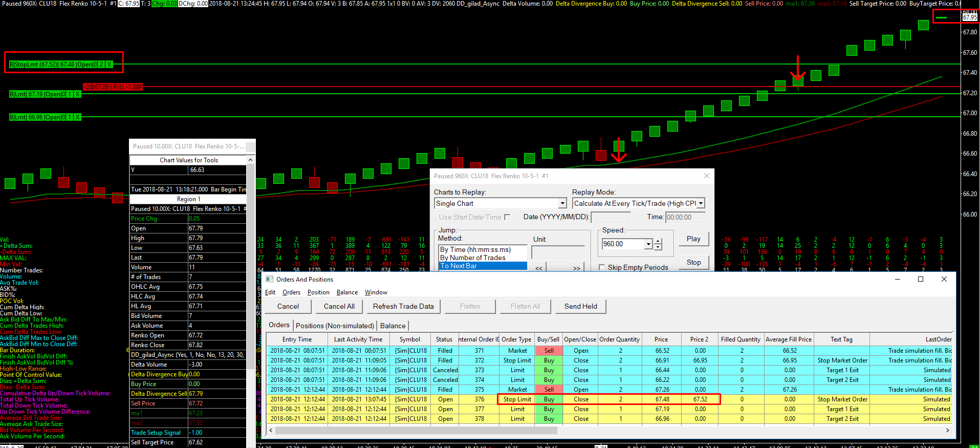980x448 pixels.
Task: Cancel the StopLmt 67.48 order via its X
Action: click(109, 65)
